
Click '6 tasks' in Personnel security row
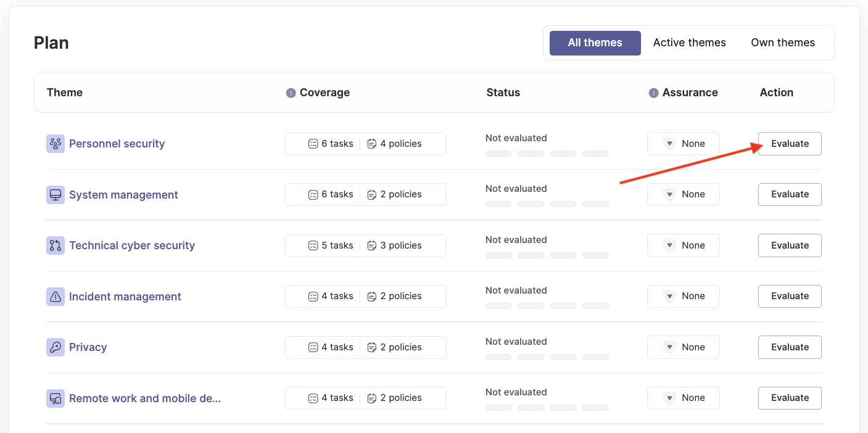coord(337,144)
